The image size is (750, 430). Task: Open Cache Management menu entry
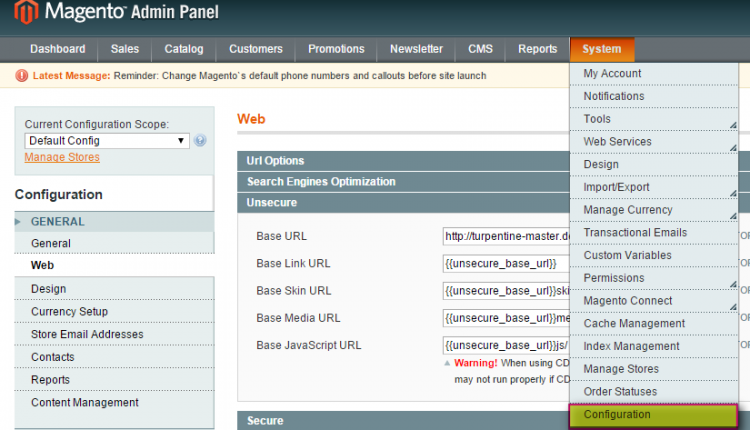pos(654,323)
